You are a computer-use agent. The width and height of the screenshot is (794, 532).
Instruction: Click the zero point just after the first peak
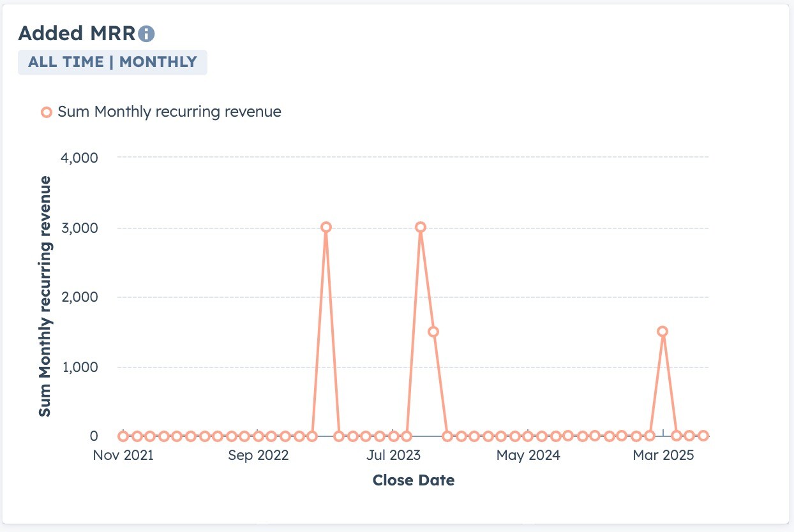point(339,436)
